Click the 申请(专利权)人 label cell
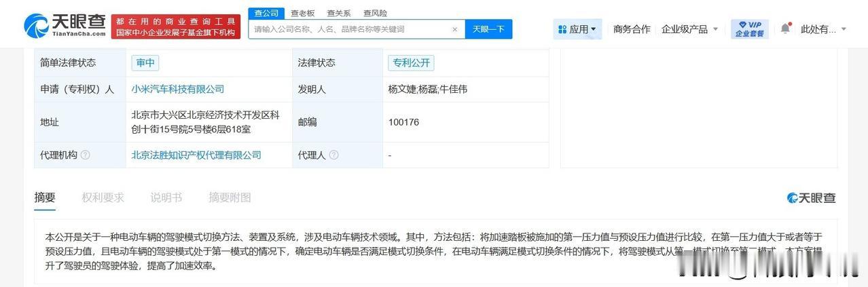868x287 pixels. click(x=80, y=89)
